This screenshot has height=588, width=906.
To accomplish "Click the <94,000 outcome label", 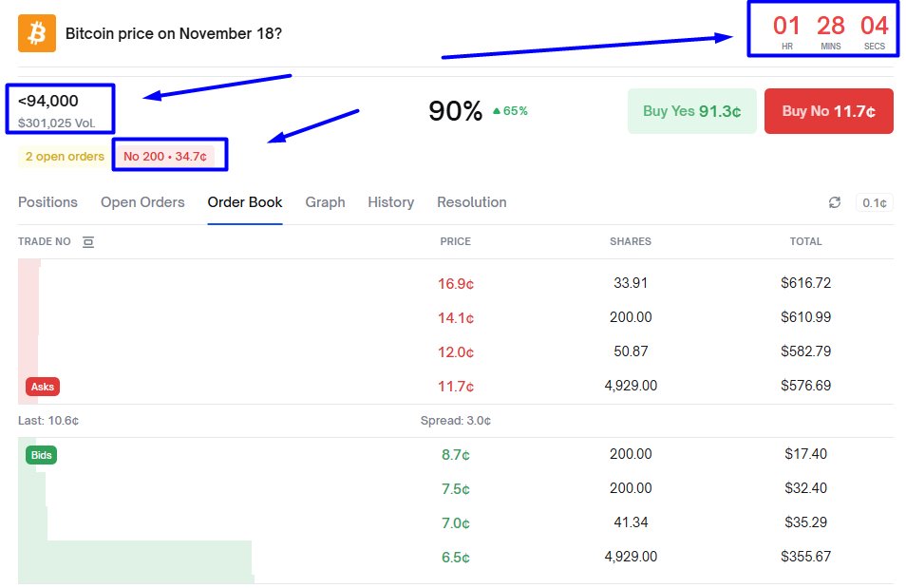I will (47, 101).
